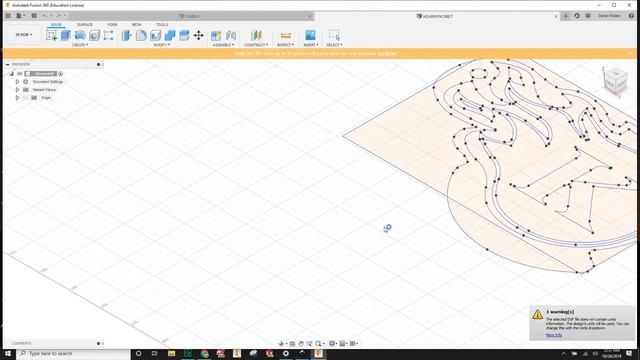Screen dimensions: 640x360
Task: Select the Extrude tool
Action: (x=66, y=36)
